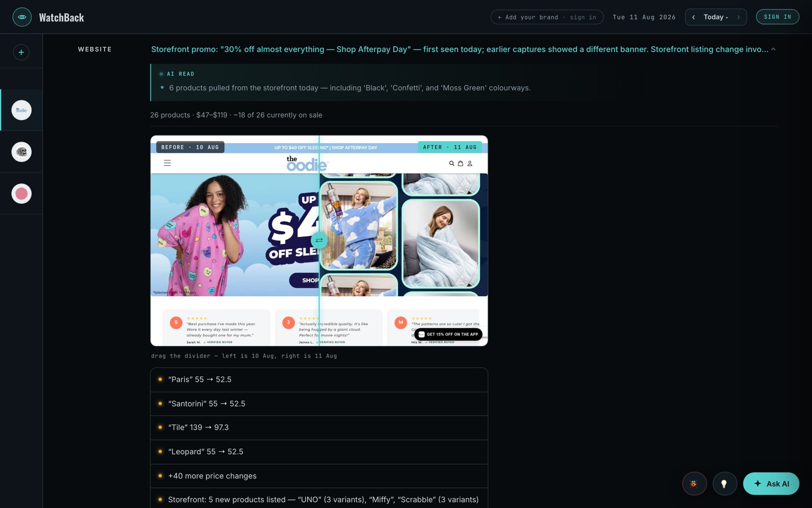
Task: Go to the next day arrow
Action: [x=738, y=17]
